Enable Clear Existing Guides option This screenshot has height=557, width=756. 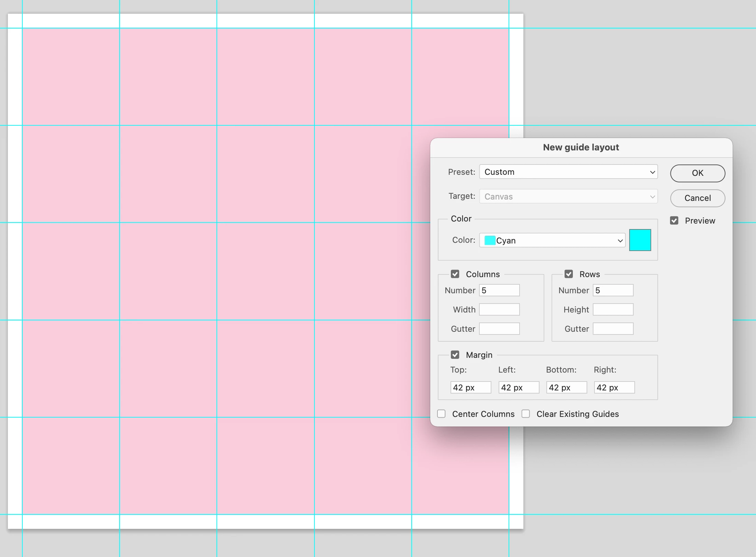point(526,414)
